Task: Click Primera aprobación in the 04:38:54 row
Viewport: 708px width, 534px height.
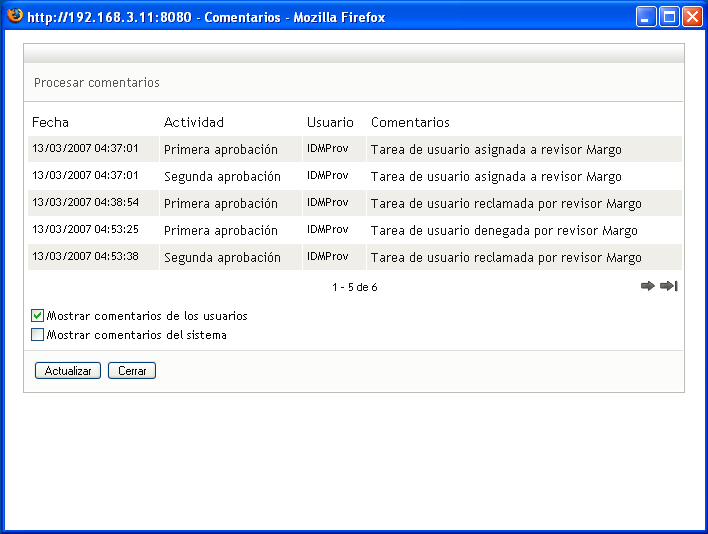Action: [221, 204]
